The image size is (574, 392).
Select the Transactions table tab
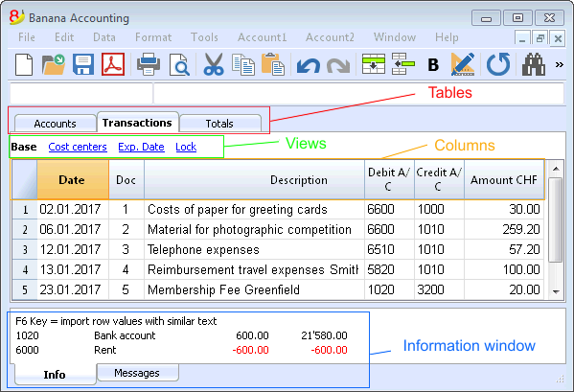(137, 123)
